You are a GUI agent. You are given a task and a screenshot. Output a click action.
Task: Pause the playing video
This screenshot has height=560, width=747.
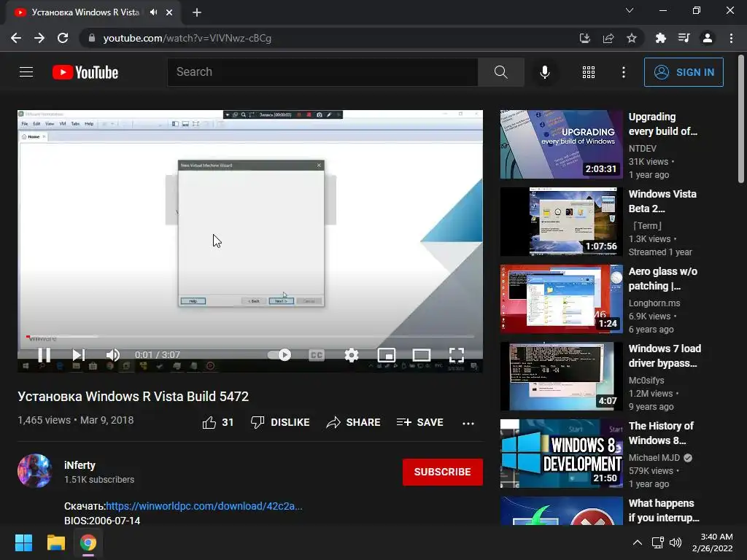[x=44, y=355]
